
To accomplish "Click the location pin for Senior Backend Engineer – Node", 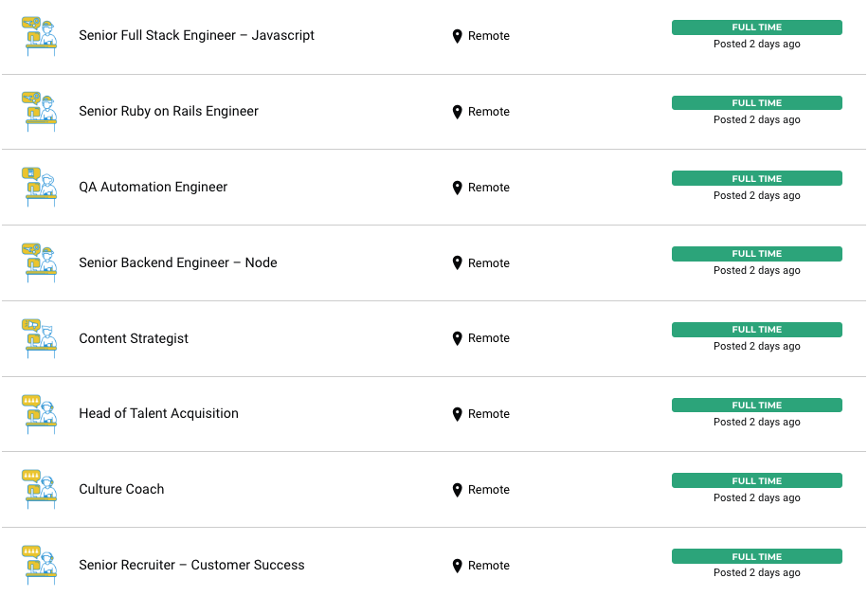I will coord(458,262).
